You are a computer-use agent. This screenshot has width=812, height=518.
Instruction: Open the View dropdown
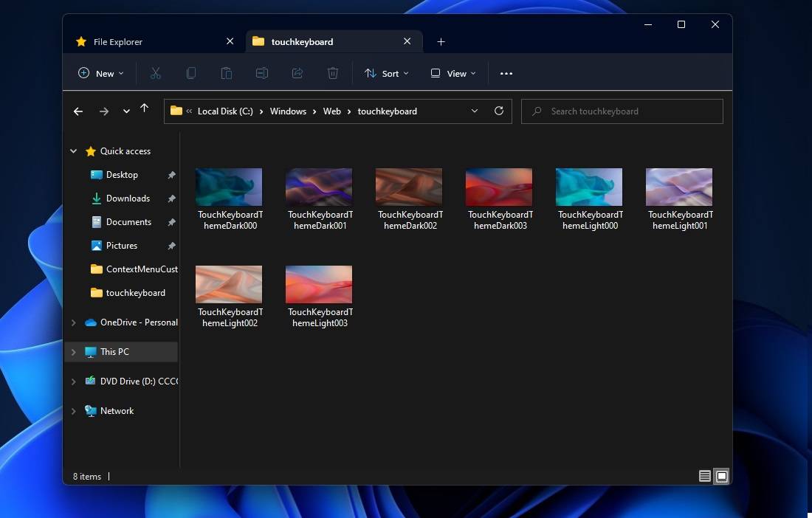(x=453, y=73)
